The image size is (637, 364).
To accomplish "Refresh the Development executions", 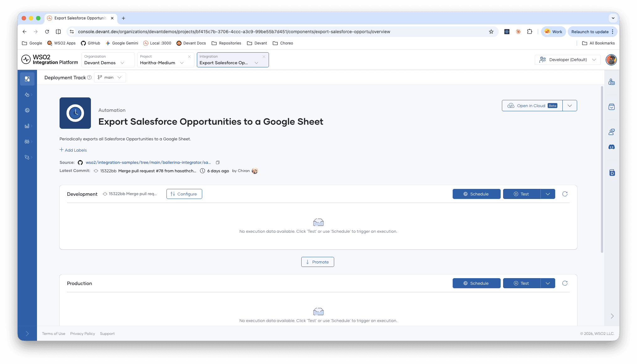I will point(565,194).
